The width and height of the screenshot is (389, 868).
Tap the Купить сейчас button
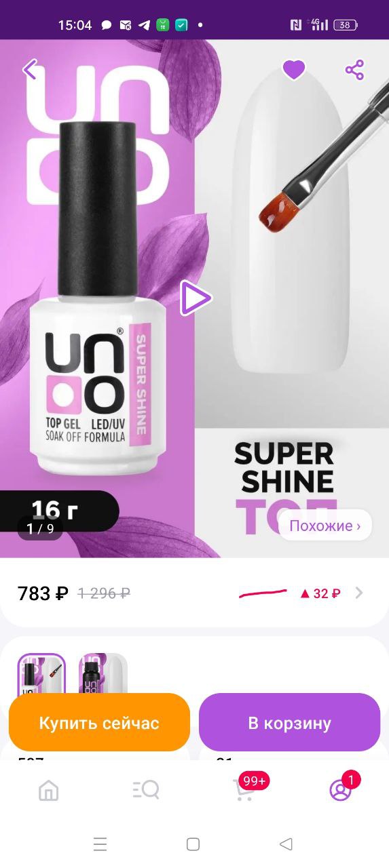click(x=99, y=722)
